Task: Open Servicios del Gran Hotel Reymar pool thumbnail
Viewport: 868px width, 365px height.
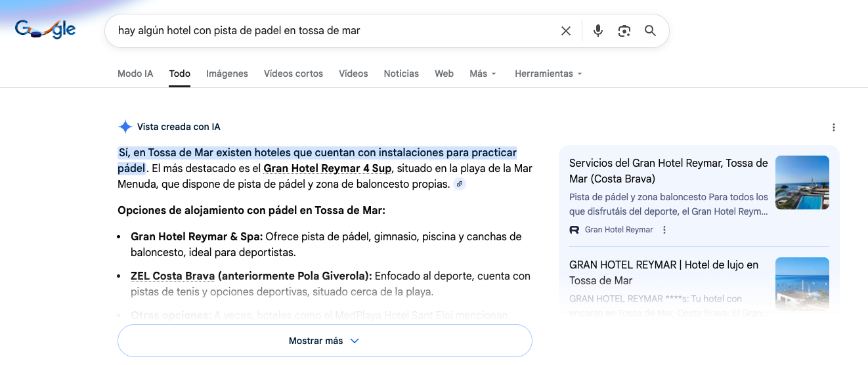Action: pos(802,182)
